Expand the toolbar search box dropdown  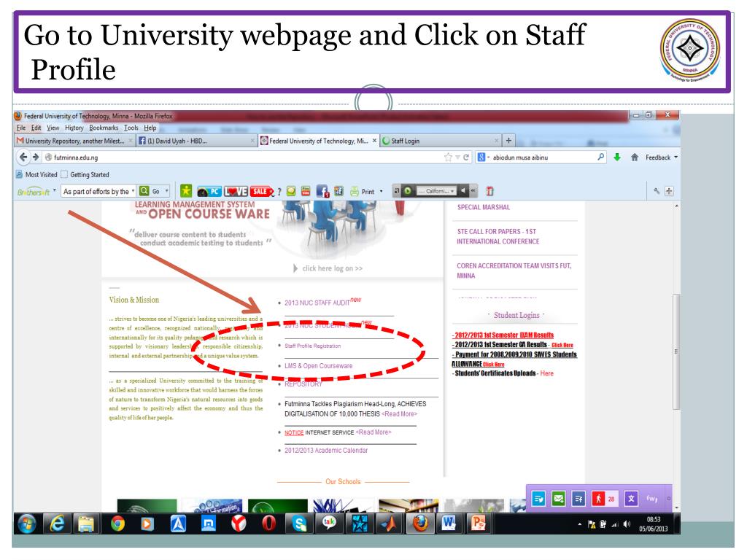[133, 191]
